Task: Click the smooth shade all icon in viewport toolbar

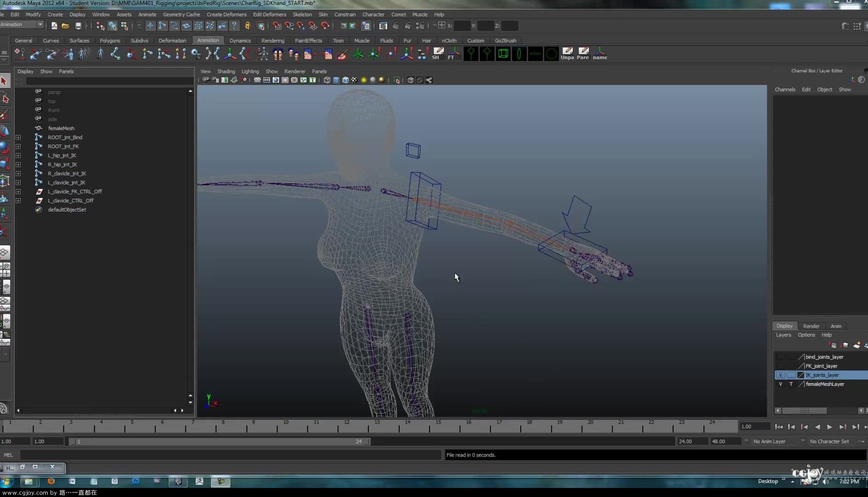Action: click(x=336, y=80)
